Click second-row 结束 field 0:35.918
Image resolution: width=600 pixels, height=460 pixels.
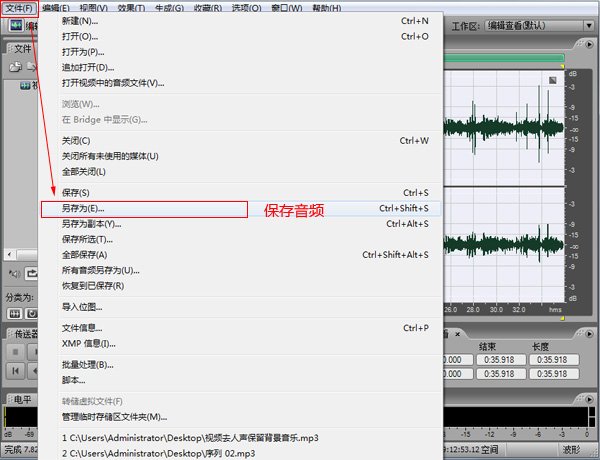[499, 374]
